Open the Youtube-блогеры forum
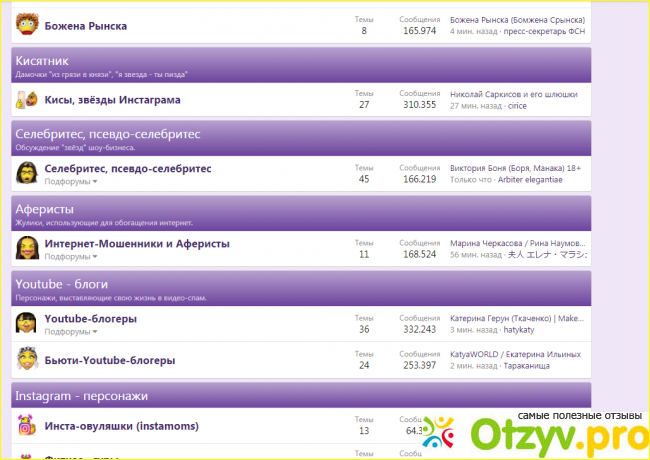This screenshot has height=460, width=650. tap(91, 319)
